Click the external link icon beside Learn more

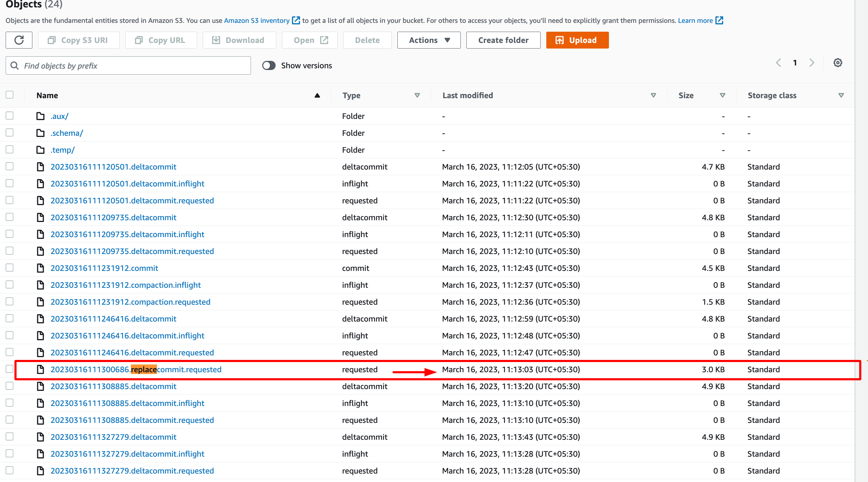(x=719, y=20)
